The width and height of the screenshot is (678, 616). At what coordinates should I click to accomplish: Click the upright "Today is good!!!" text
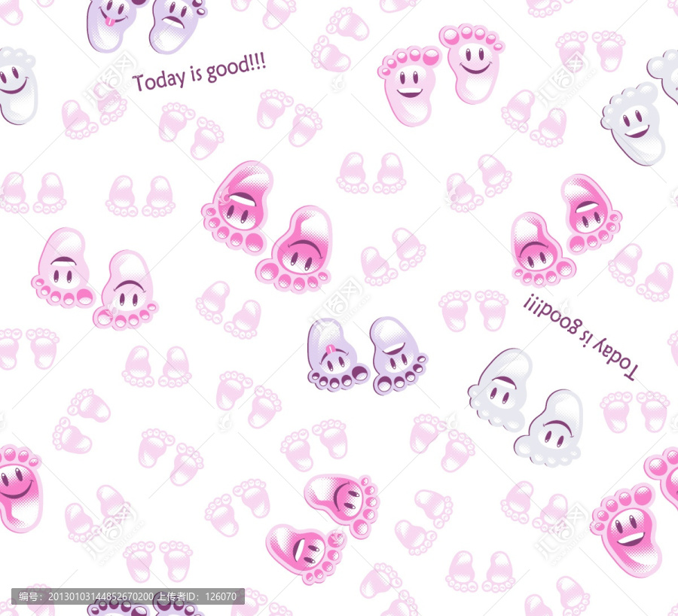click(x=199, y=73)
